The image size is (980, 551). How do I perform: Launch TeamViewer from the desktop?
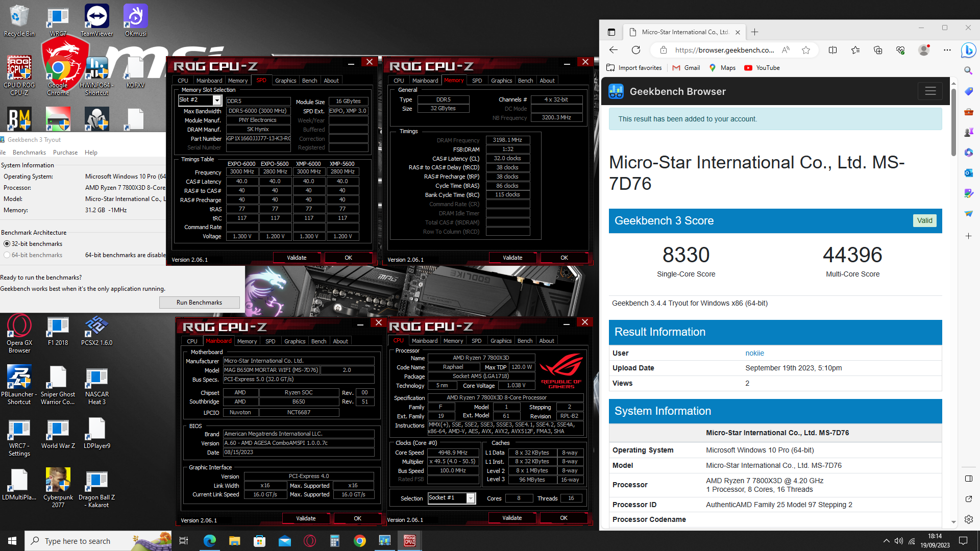(x=96, y=20)
